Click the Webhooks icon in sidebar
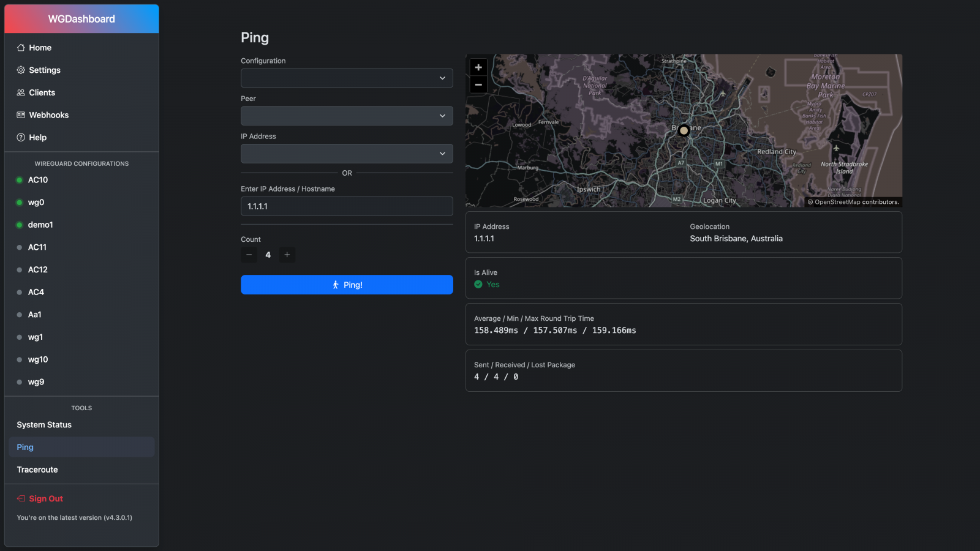 click(21, 115)
